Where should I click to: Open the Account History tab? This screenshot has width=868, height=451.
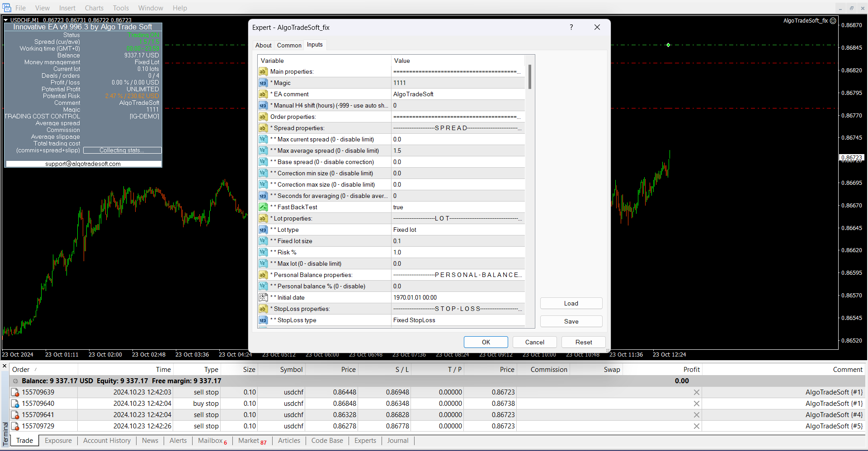tap(107, 441)
